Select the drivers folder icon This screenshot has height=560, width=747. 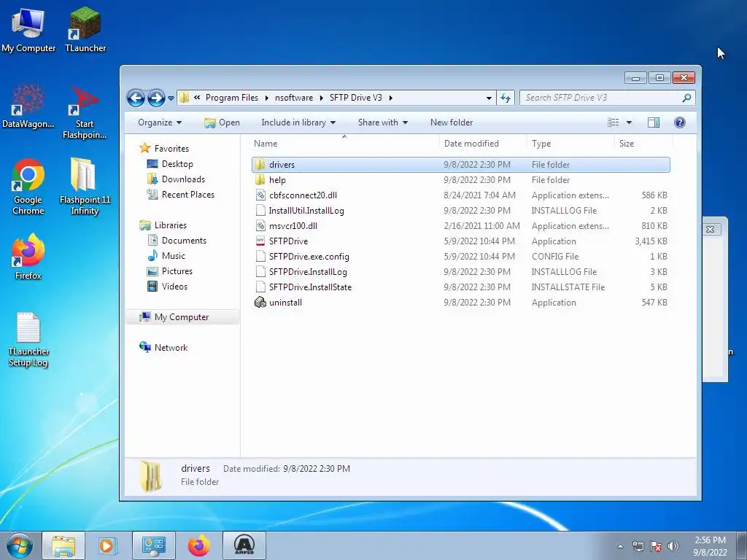260,165
